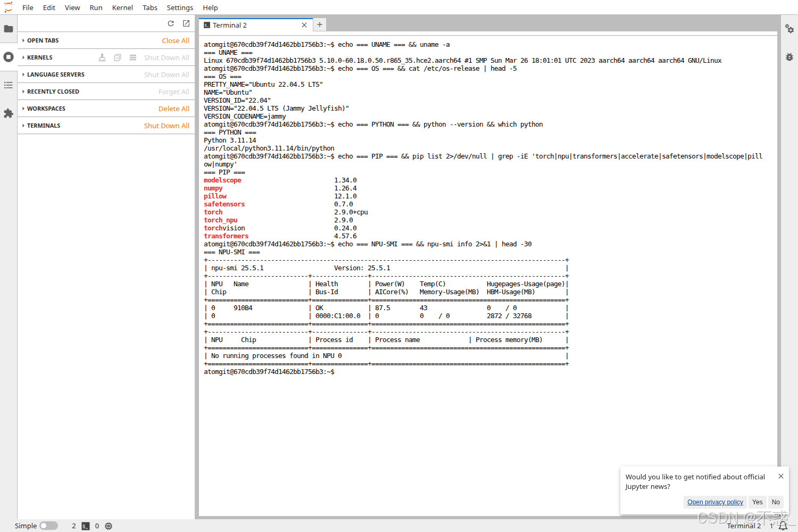Open the privacy policy link
This screenshot has width=798, height=532.
[715, 502]
